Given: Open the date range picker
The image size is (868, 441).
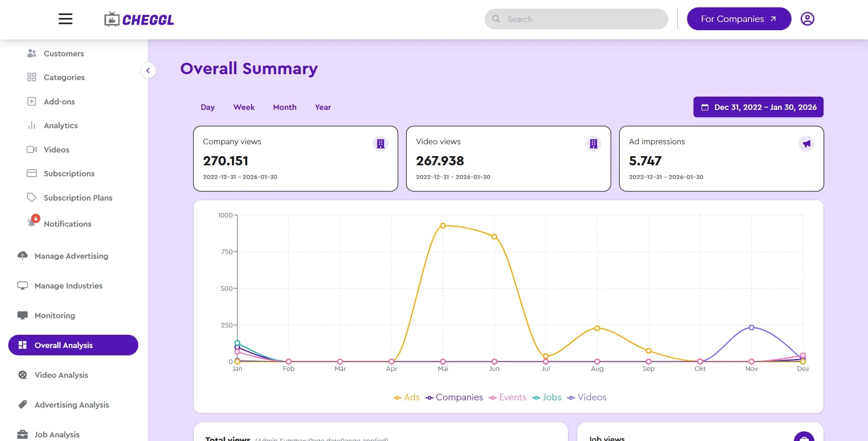Looking at the screenshot, I should pos(758,107).
